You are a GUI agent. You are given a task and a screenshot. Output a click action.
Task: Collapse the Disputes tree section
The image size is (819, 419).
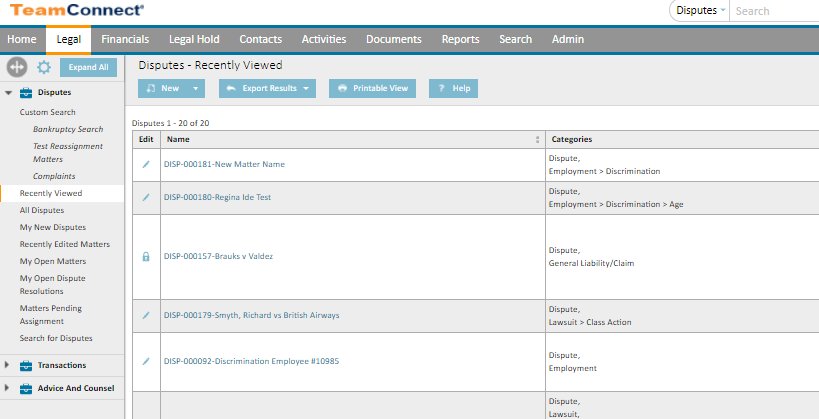point(8,92)
